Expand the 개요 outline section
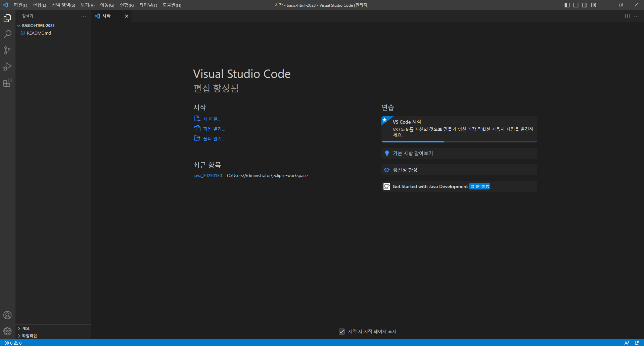644x346 pixels. tap(53, 328)
